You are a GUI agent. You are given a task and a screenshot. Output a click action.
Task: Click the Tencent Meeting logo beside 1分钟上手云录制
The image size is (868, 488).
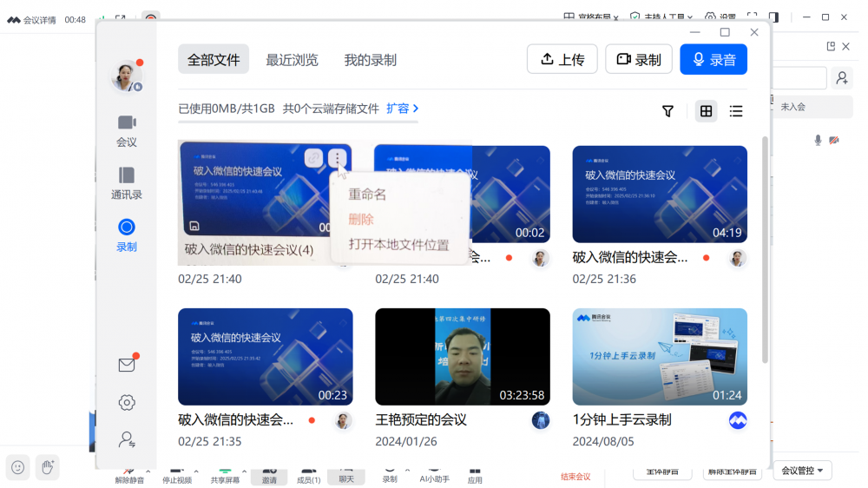click(x=737, y=420)
